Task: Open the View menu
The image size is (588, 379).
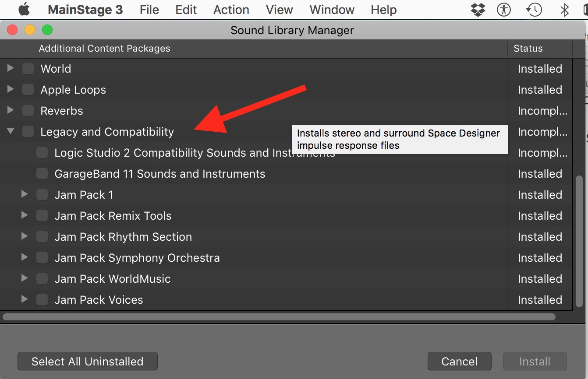Action: [x=279, y=10]
